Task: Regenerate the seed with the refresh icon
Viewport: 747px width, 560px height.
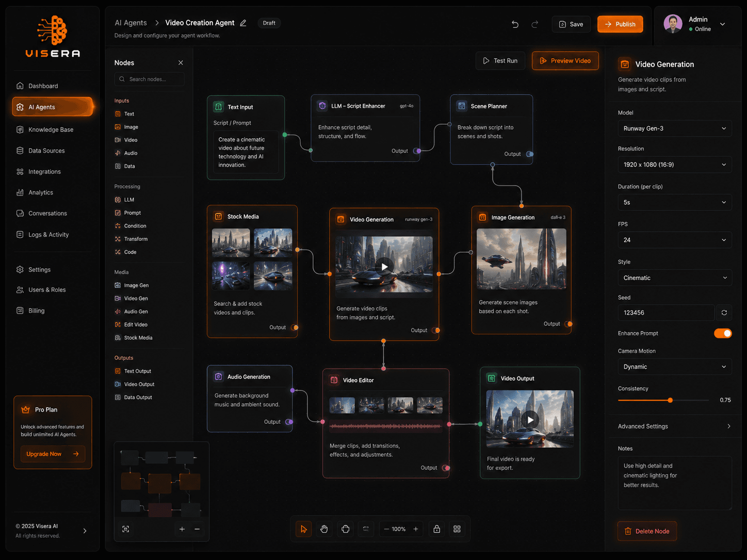Action: (724, 312)
